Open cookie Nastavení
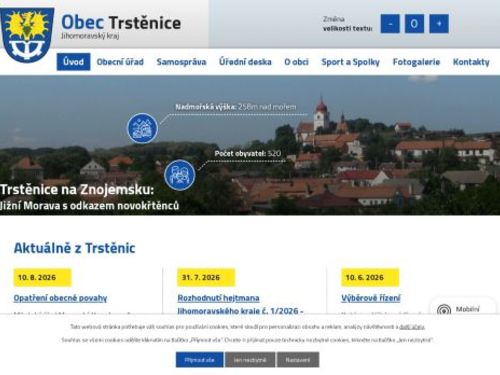 298,360
